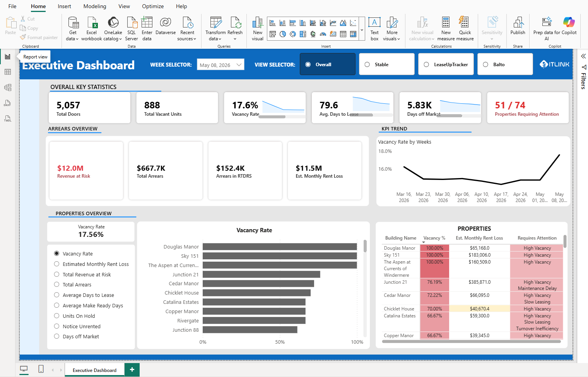Choose Estimated Monthly Rent Loss metric

pyautogui.click(x=91, y=264)
